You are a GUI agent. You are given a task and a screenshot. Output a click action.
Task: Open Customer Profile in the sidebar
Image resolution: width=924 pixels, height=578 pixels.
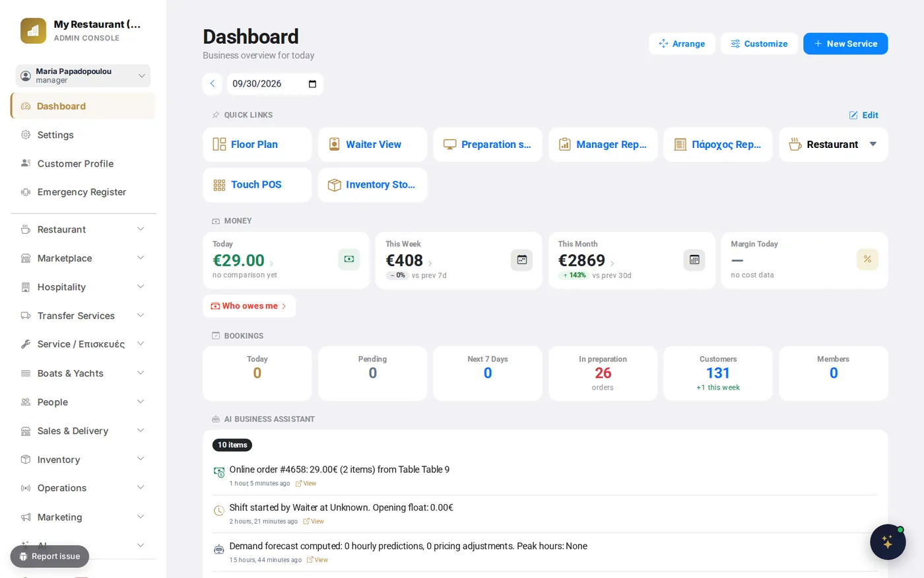[83, 163]
